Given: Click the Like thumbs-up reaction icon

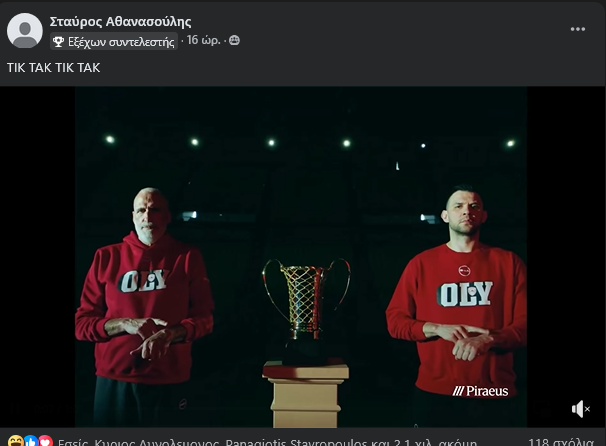Looking at the screenshot, I should (x=31, y=441).
